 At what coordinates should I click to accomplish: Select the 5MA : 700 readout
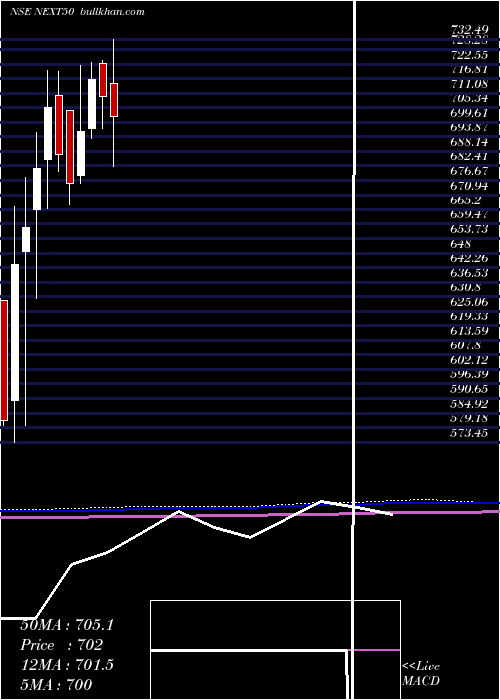(56, 684)
